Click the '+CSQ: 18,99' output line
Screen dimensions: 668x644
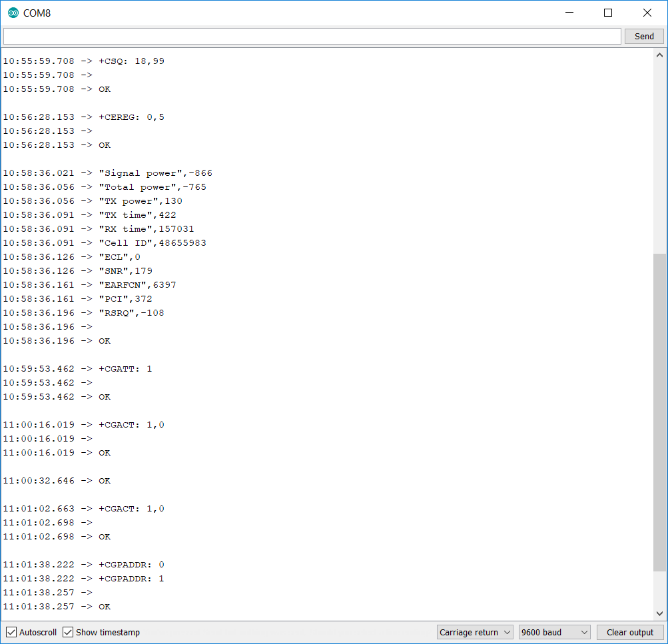pos(83,61)
